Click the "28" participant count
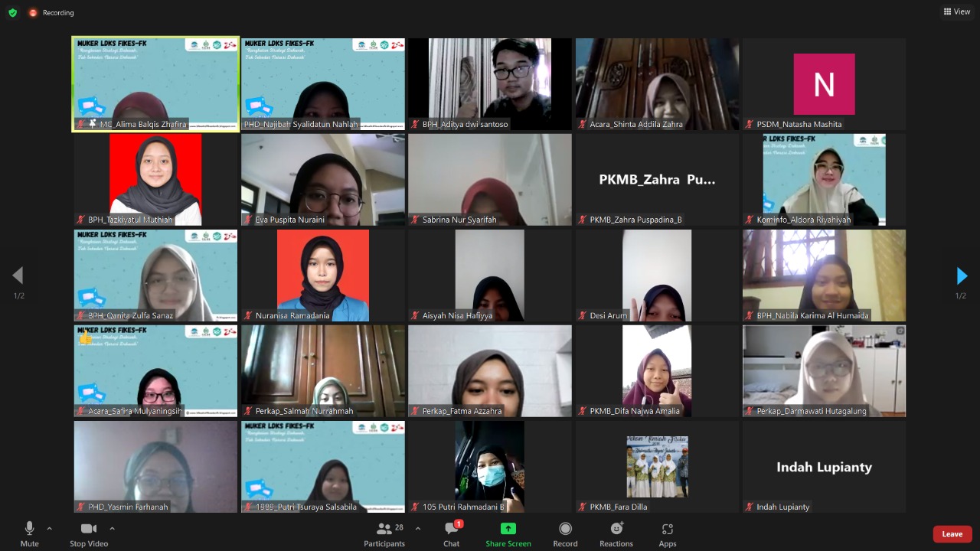Image resolution: width=980 pixels, height=551 pixels. (x=399, y=527)
